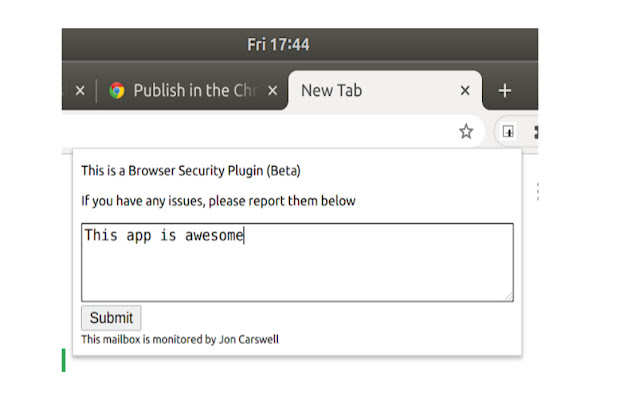Open a new tab with the plus button

click(x=505, y=90)
